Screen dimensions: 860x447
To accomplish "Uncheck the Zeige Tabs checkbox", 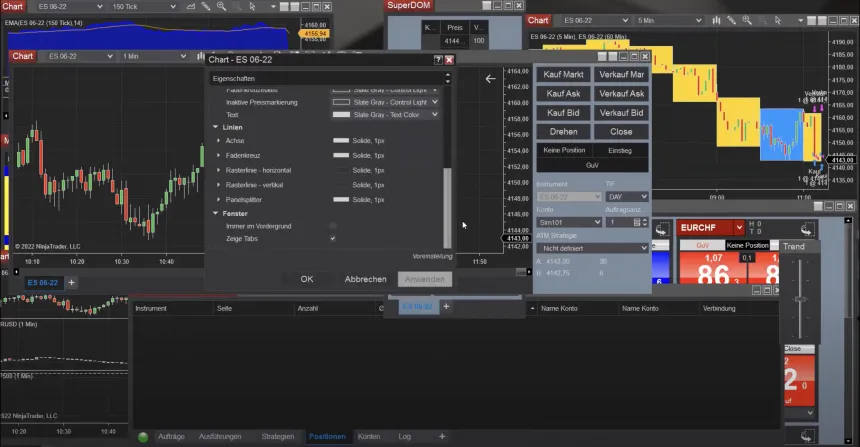I will [333, 239].
